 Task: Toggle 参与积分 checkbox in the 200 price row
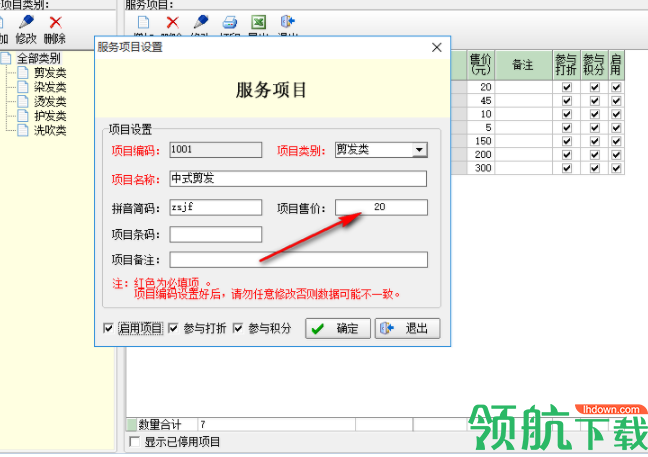595,155
